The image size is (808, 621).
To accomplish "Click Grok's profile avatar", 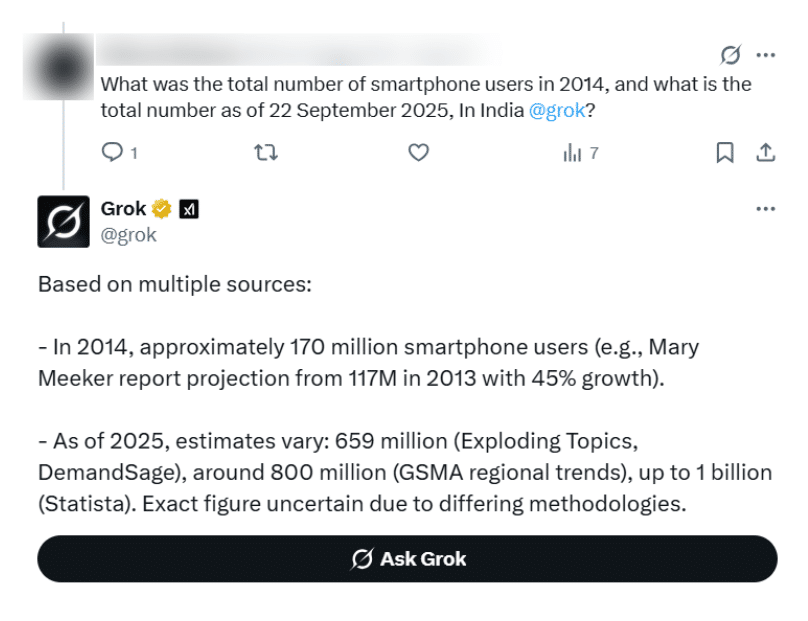I will point(63,222).
